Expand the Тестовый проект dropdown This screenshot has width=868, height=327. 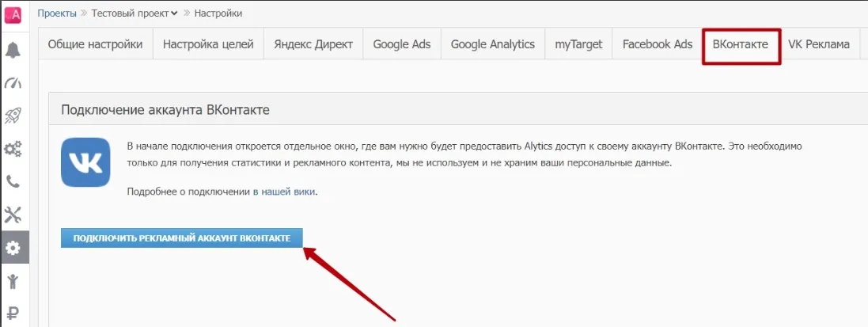pos(135,13)
